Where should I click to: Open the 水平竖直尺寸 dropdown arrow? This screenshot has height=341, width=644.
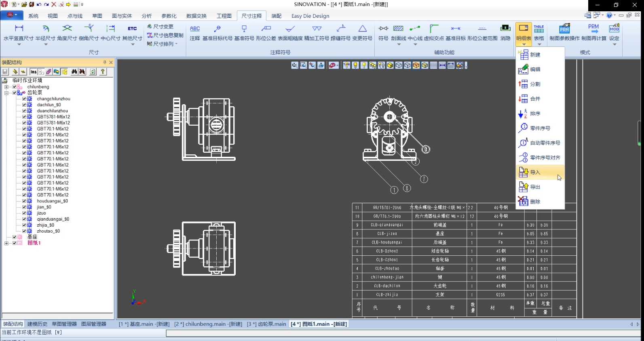coord(19,44)
